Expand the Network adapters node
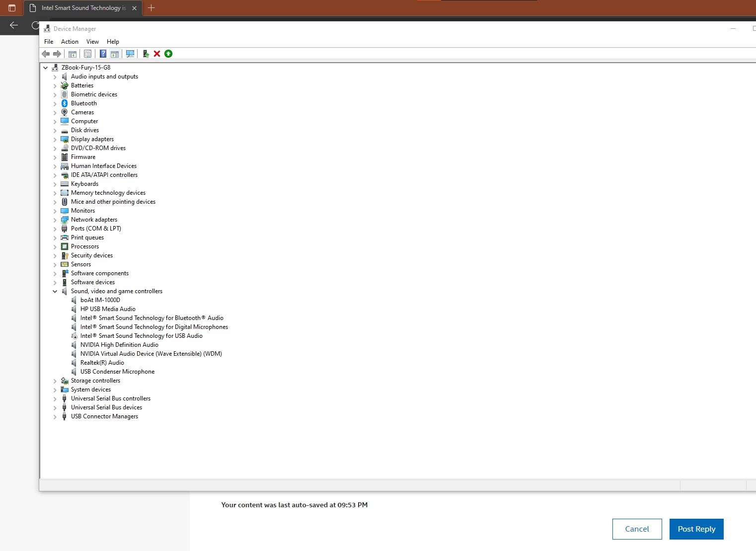 pyautogui.click(x=55, y=220)
